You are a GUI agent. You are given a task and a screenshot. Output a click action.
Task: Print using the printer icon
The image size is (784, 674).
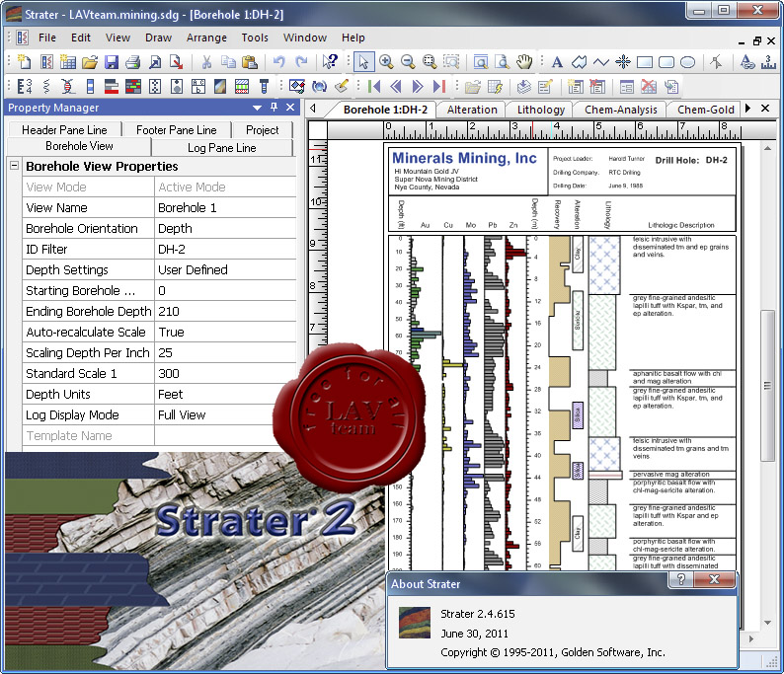coord(132,62)
